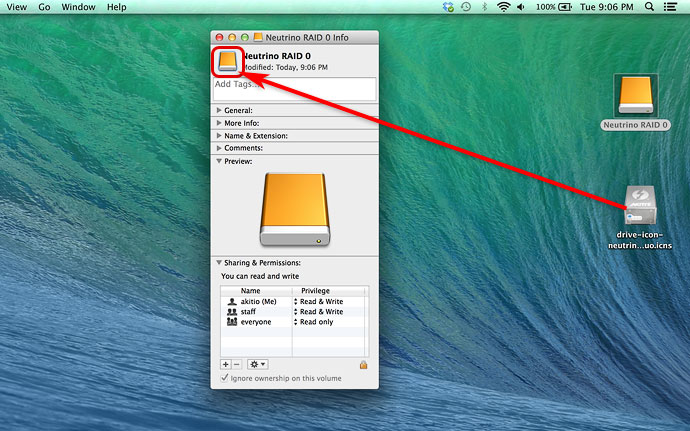690x431 pixels.
Task: Click the drive icon in Info header
Action: [x=227, y=61]
